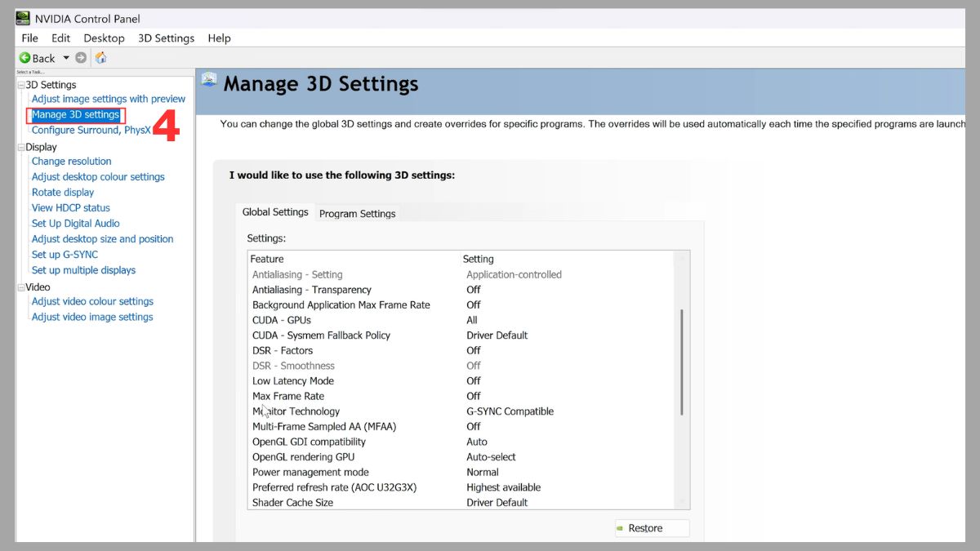Collapse the Video tree node
Screen dimensions: 980x551
pyautogui.click(x=21, y=287)
